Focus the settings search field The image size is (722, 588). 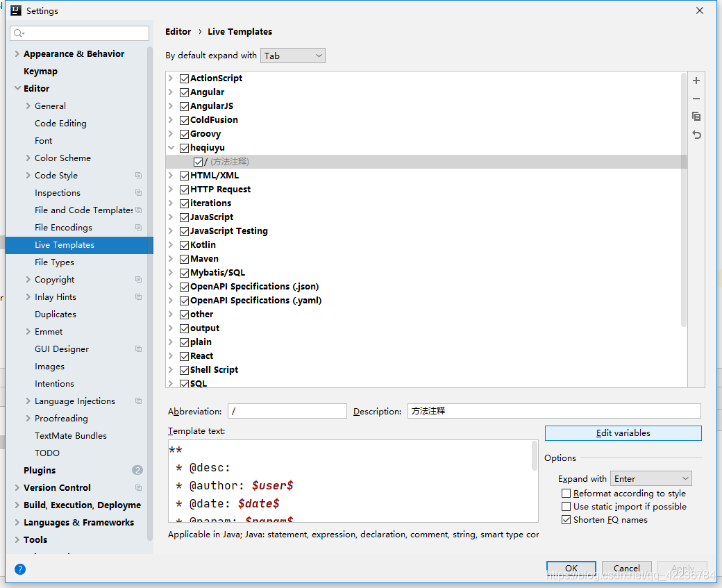[80, 33]
